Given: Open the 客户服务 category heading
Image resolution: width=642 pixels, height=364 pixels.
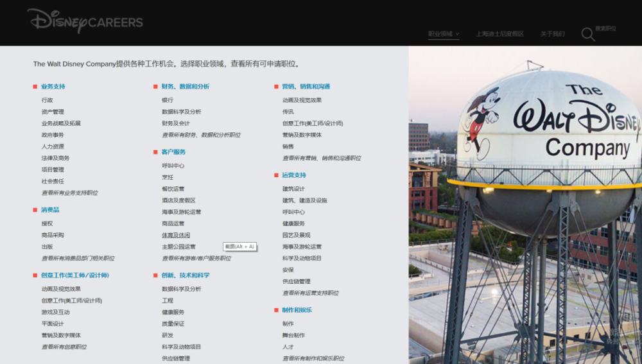Looking at the screenshot, I should click(x=173, y=152).
